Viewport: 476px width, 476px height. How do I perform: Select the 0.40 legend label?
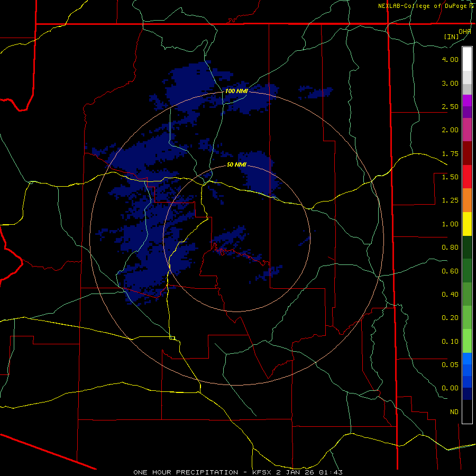coord(450,295)
